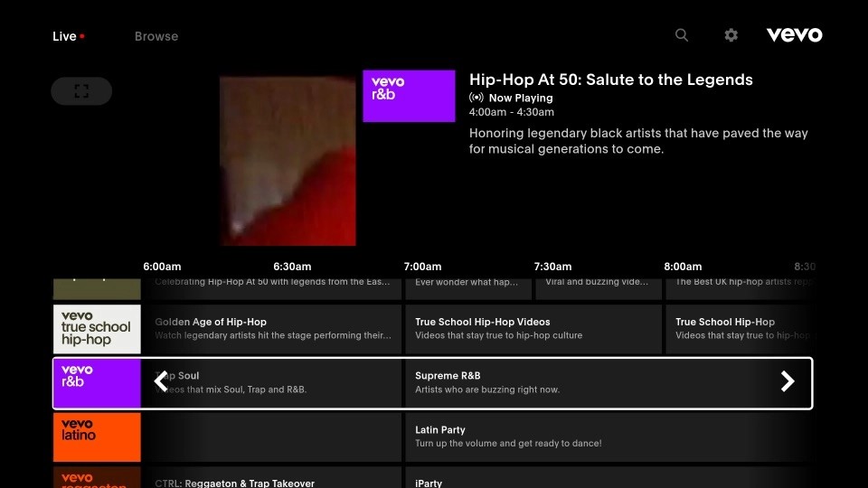
Task: Click the 7:00am time marker
Action: coord(422,267)
